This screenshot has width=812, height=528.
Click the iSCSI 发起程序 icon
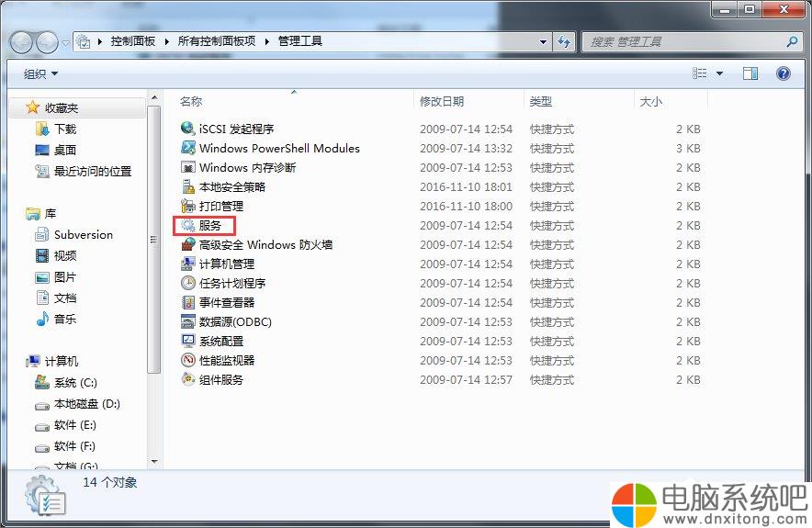click(x=187, y=129)
